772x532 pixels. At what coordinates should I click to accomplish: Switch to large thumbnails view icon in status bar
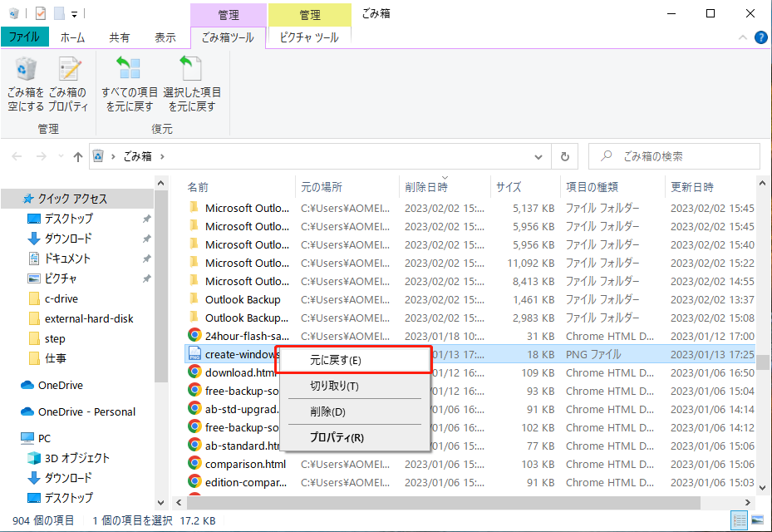click(757, 520)
